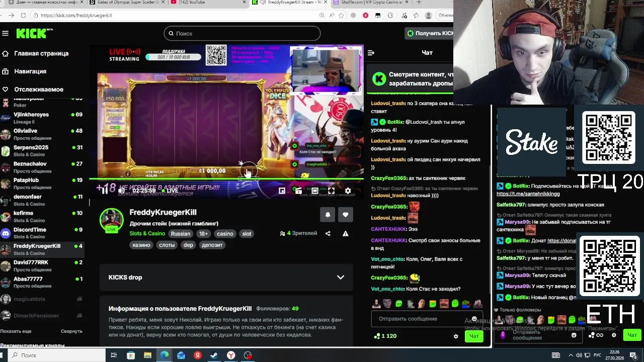Open Olivialive channel in sidebar
Screen dimensions: 644x362
click(43, 134)
